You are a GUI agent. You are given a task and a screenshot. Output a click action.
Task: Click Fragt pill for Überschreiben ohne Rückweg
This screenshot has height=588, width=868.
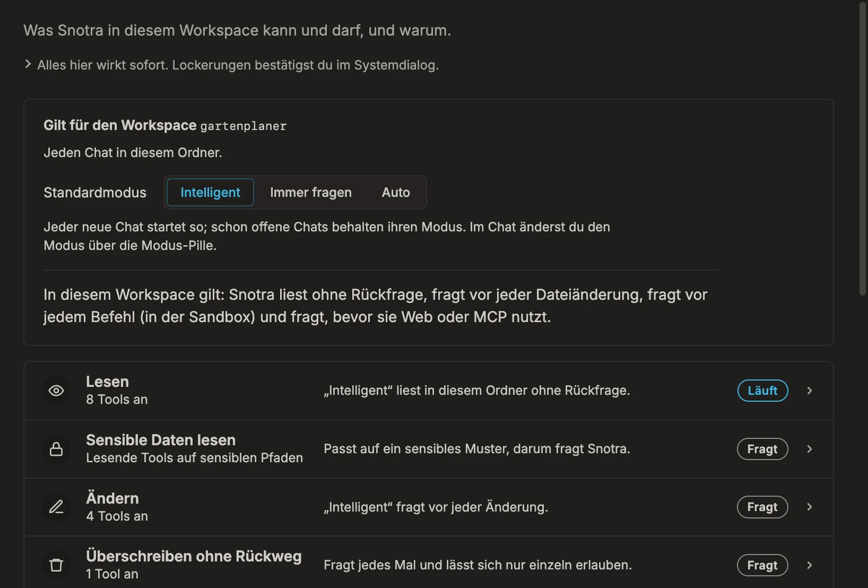click(762, 565)
